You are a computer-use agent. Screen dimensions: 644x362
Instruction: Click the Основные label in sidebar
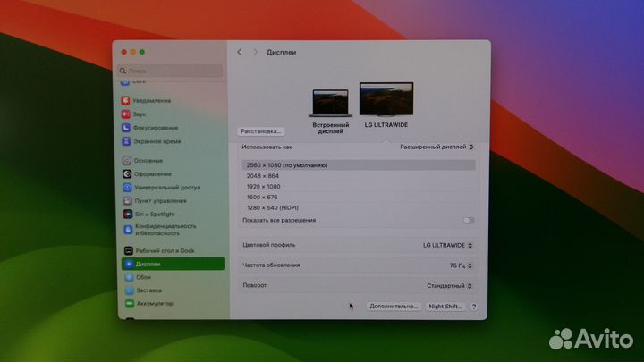148,161
